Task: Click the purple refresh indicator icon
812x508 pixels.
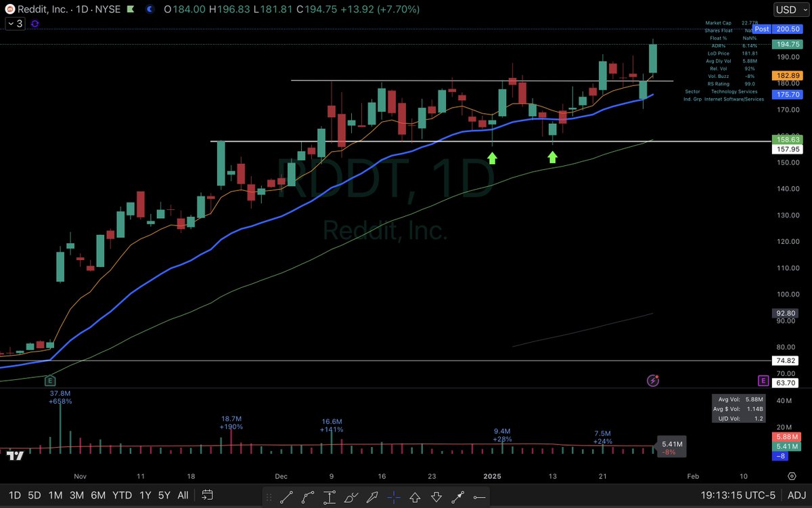Action: (x=35, y=23)
